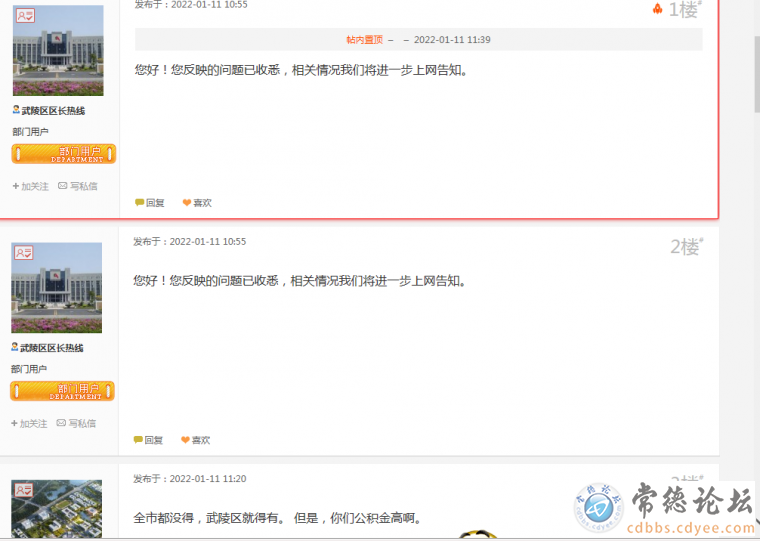Click the 2楼 floor number
Screen dimensions: 760x541
click(686, 247)
